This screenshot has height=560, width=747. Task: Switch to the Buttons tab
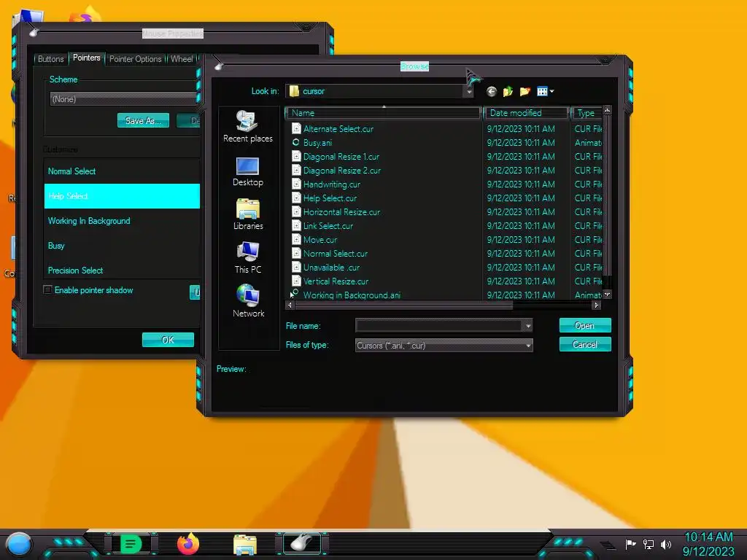coord(50,59)
